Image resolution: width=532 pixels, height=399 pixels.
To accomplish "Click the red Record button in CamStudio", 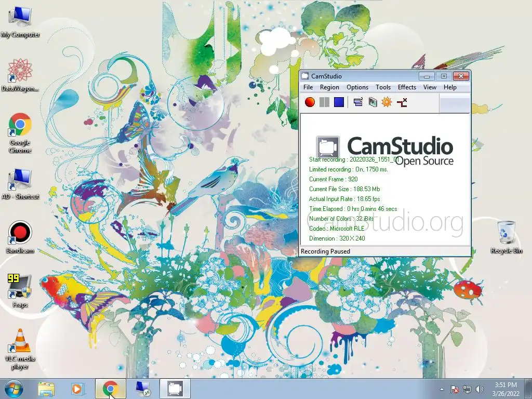I will [x=310, y=102].
